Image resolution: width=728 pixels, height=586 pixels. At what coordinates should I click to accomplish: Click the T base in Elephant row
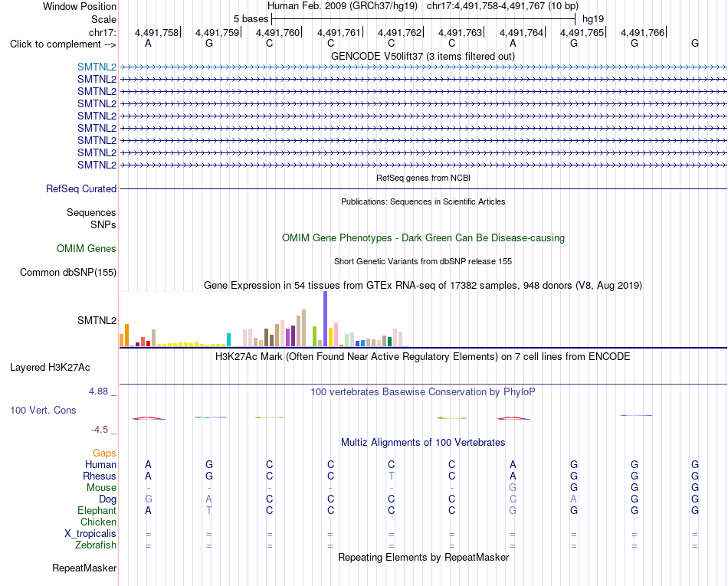click(x=209, y=510)
